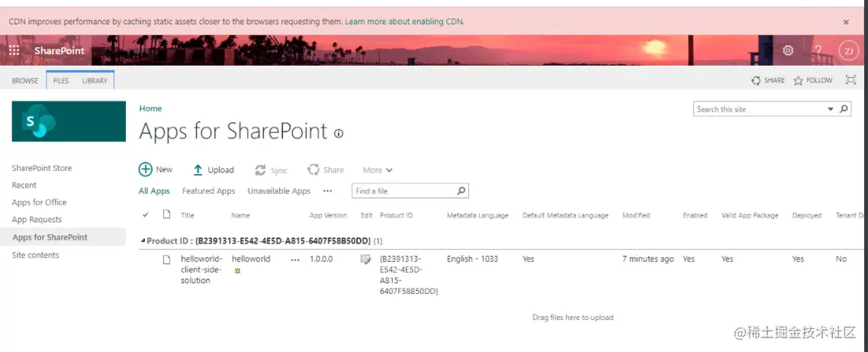Sort by the Product ID column header
Viewport: 868px width, 352px height.
pos(397,215)
